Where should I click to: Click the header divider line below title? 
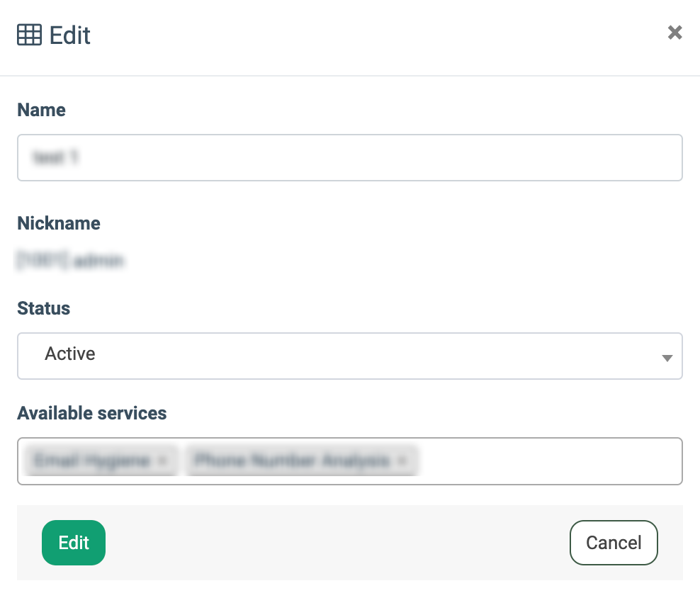(x=350, y=75)
